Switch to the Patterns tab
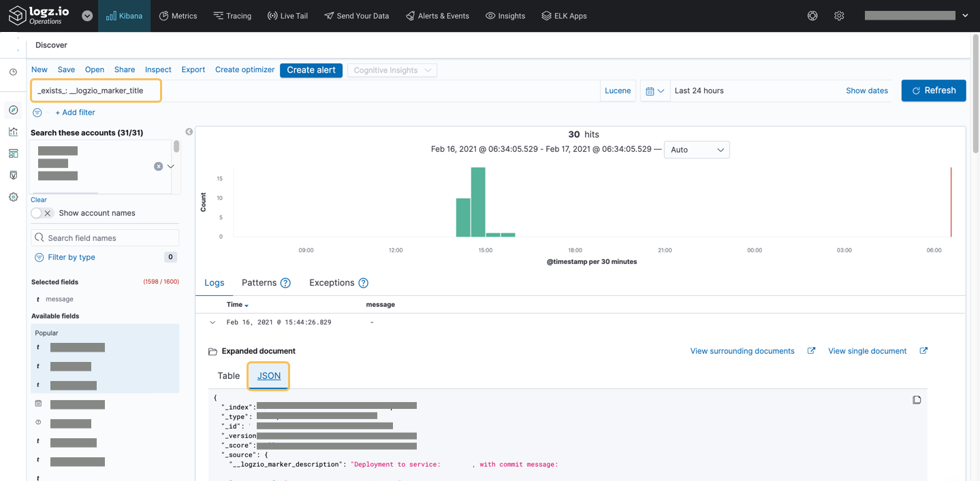The height and width of the screenshot is (481, 980). point(259,282)
